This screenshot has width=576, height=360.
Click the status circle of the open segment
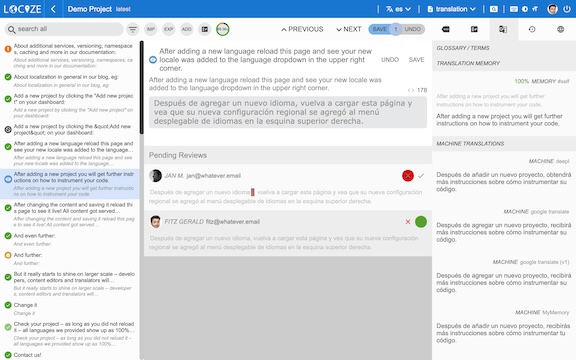pyautogui.click(x=153, y=60)
